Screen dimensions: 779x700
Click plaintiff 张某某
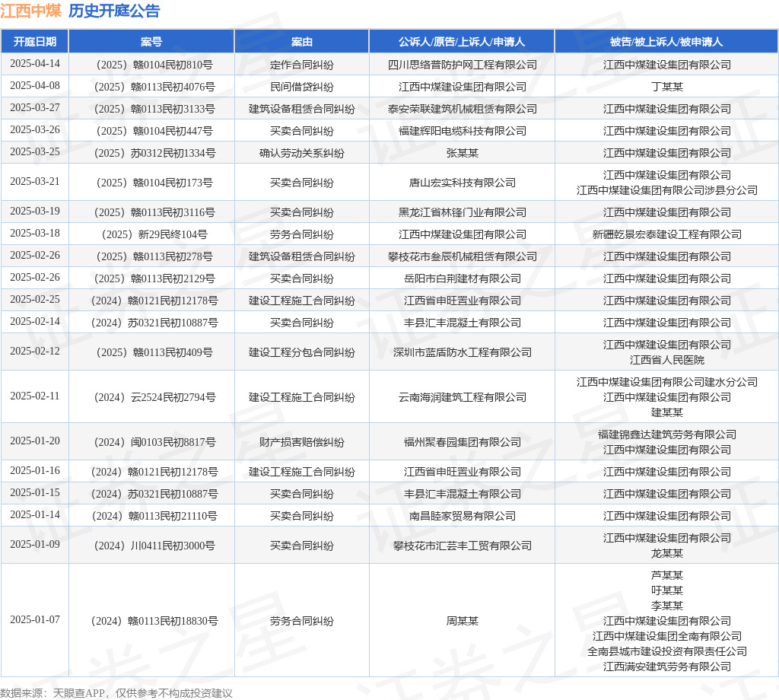(x=462, y=153)
